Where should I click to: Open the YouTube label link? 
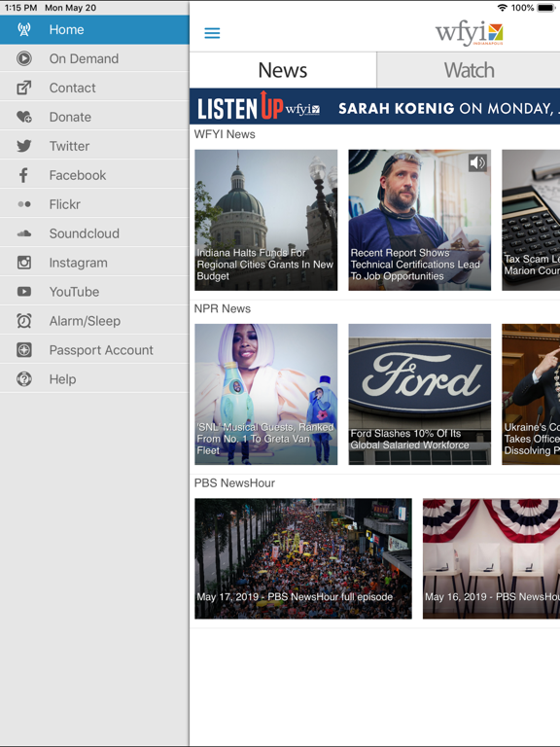pos(74,292)
